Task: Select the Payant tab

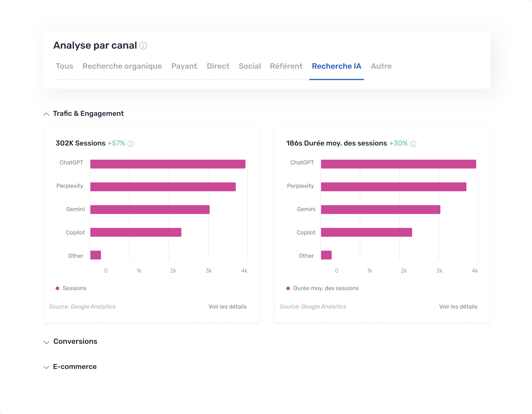Action: 184,66
